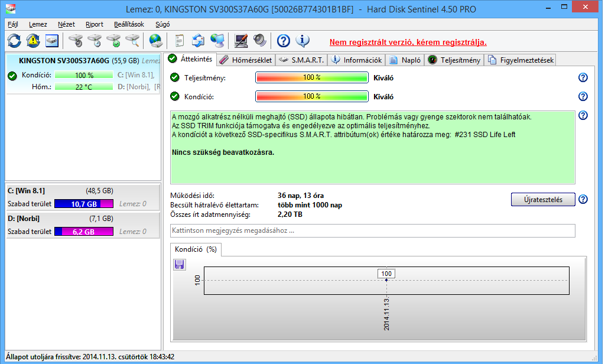The width and height of the screenshot is (605, 364).
Task: Click the unregistered version registration link
Action: pos(408,43)
